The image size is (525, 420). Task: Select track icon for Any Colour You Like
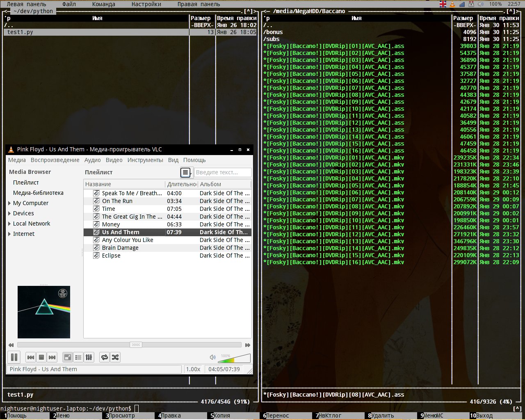96,240
